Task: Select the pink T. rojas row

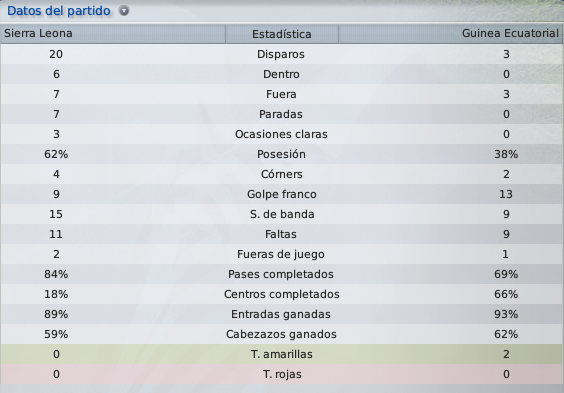Action: [282, 374]
